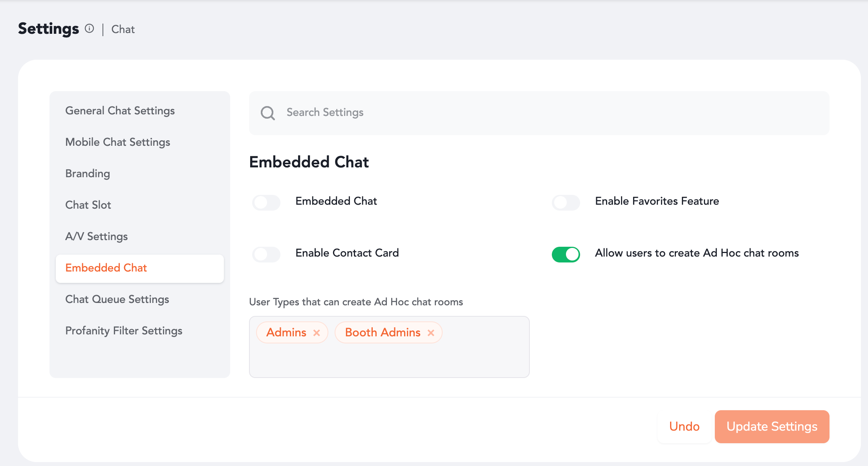Image resolution: width=868 pixels, height=466 pixels.
Task: Turn on Enable Contact Card
Action: (x=266, y=254)
